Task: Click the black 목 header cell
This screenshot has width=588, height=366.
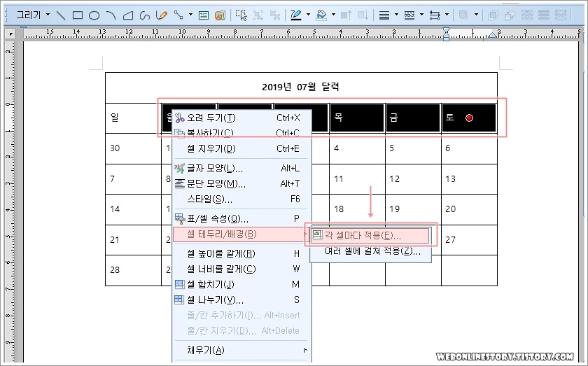Action: point(357,118)
